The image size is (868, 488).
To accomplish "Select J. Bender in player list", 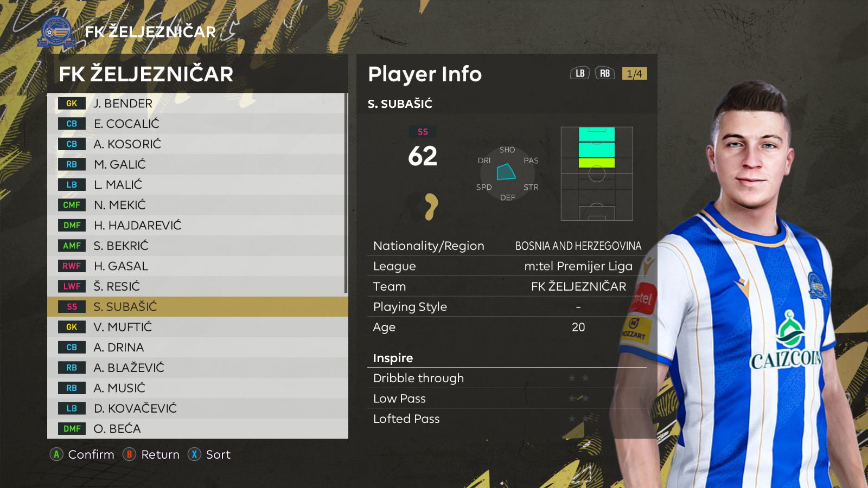I will point(197,103).
